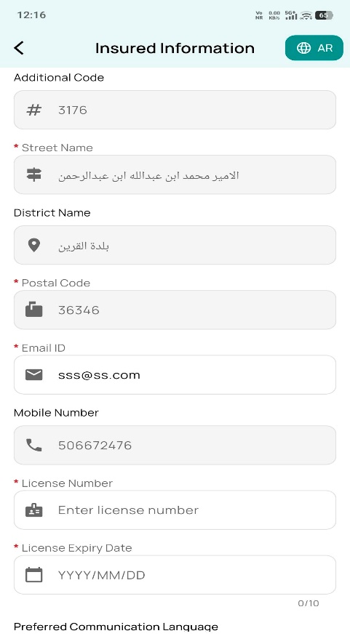350x644 pixels.
Task: Click the signpost icon beside Street Name
Action: [33, 174]
